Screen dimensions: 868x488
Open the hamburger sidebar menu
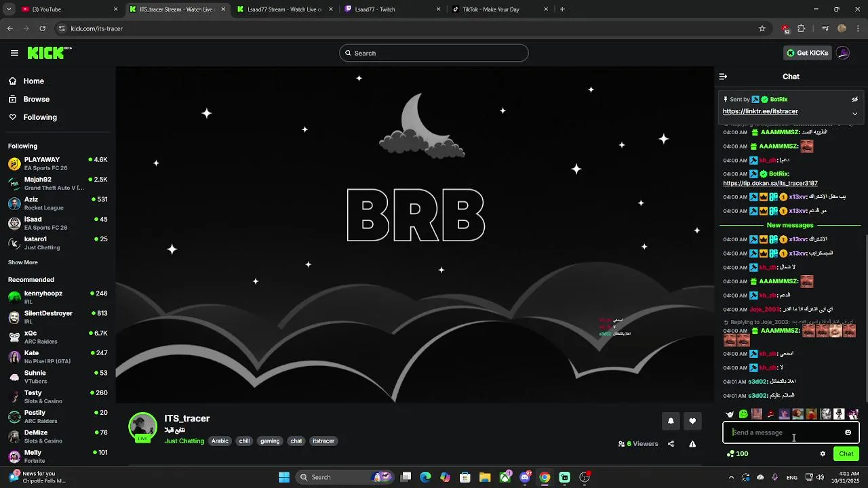tap(14, 53)
